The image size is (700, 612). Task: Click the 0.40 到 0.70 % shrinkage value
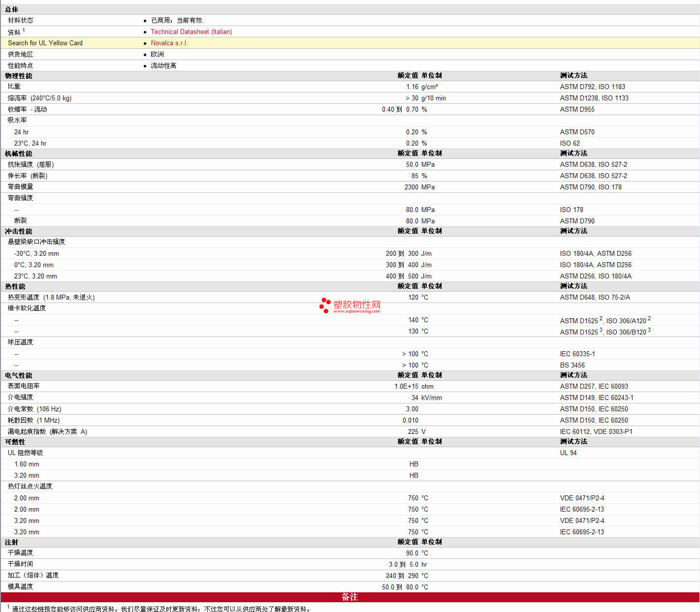[405, 110]
